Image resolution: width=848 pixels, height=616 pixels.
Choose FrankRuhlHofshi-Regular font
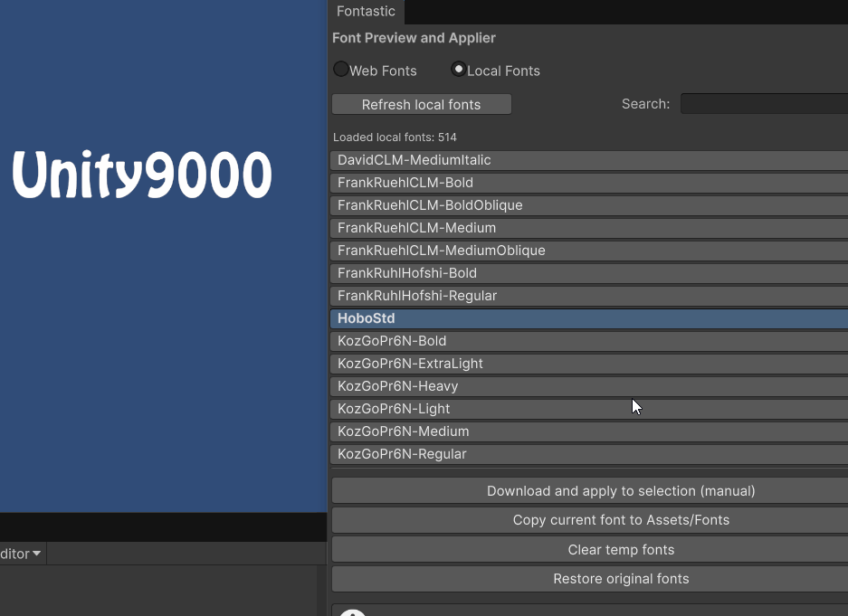coord(589,296)
